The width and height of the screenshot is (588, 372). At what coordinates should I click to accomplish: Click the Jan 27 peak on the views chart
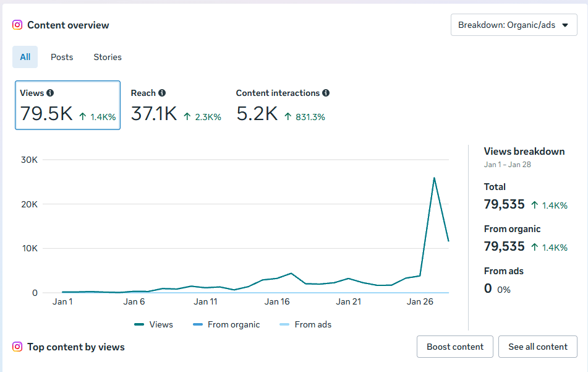434,178
